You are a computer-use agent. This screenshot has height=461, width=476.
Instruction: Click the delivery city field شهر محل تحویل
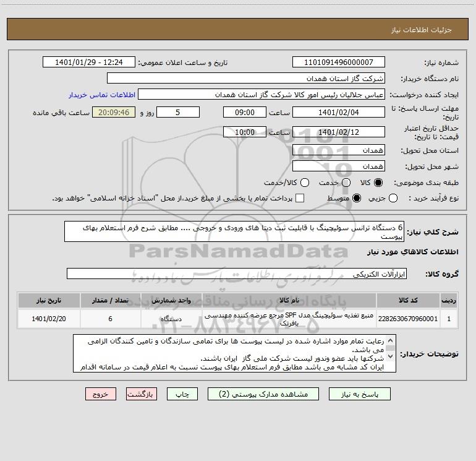[x=339, y=166]
